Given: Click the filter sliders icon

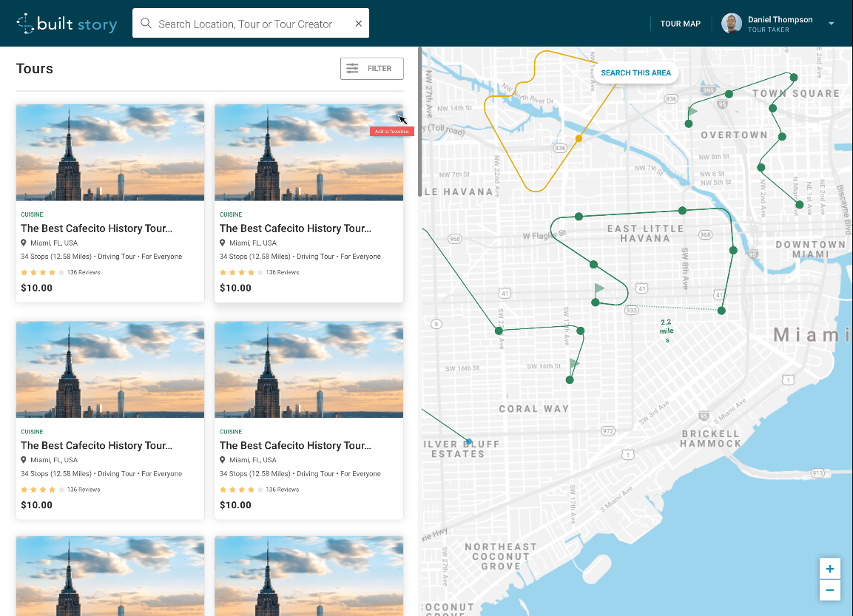Looking at the screenshot, I should tap(352, 69).
